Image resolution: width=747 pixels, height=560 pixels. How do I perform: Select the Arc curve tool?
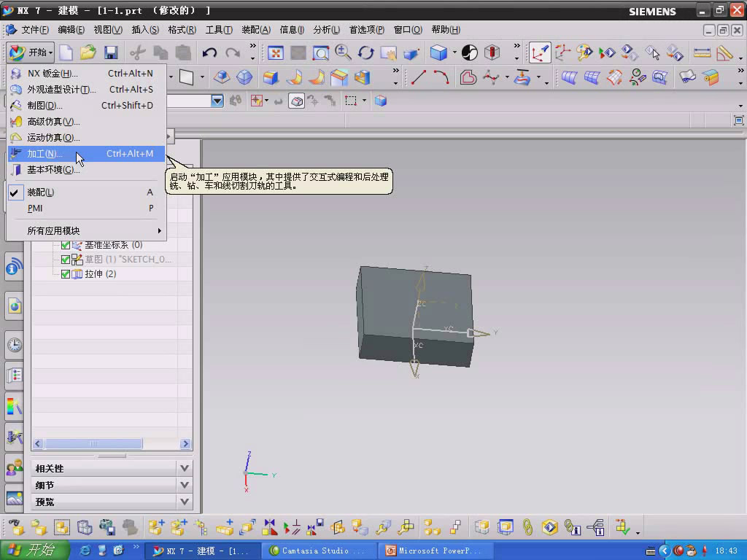click(x=441, y=77)
